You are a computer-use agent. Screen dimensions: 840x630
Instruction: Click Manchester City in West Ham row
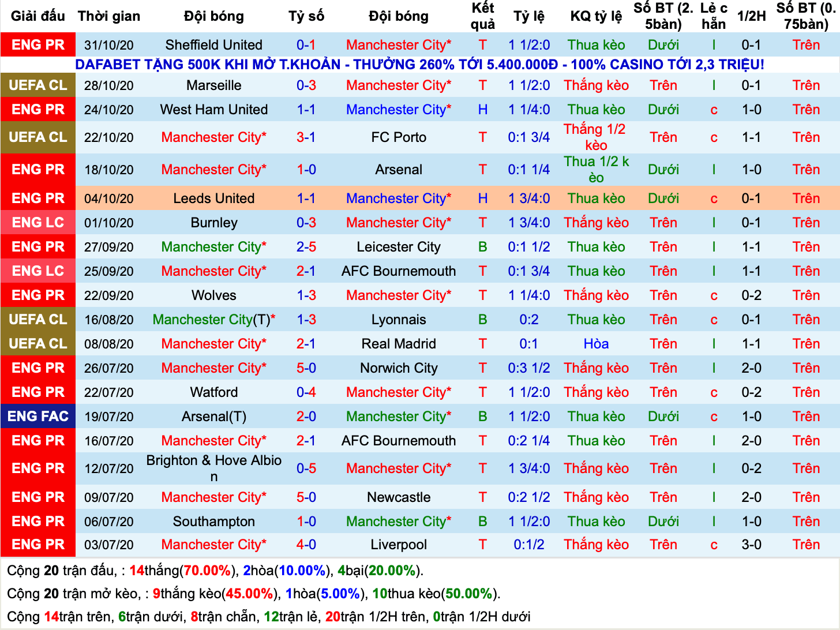click(x=399, y=110)
